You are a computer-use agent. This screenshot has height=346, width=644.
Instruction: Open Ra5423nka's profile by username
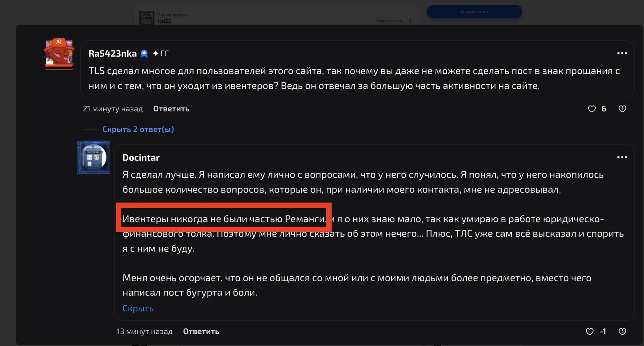tap(112, 53)
